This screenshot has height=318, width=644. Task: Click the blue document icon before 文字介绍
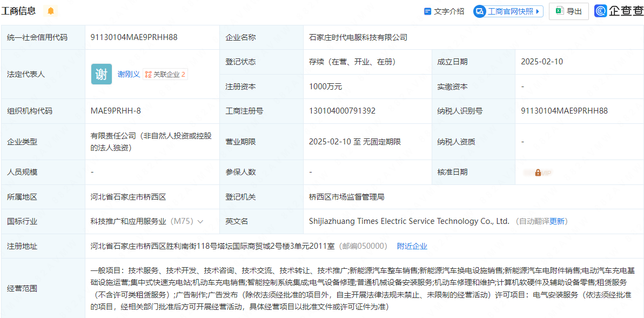click(x=428, y=11)
